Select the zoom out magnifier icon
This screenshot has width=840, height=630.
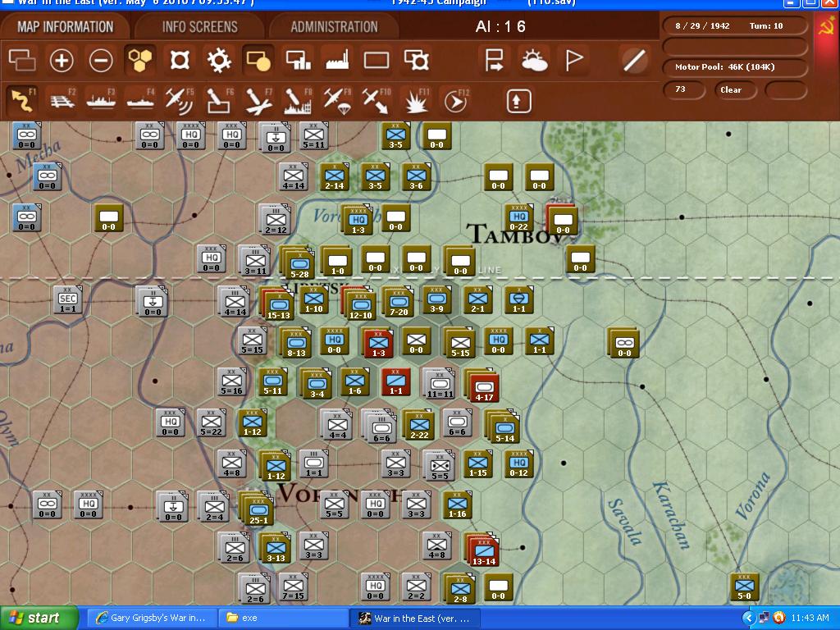(103, 62)
